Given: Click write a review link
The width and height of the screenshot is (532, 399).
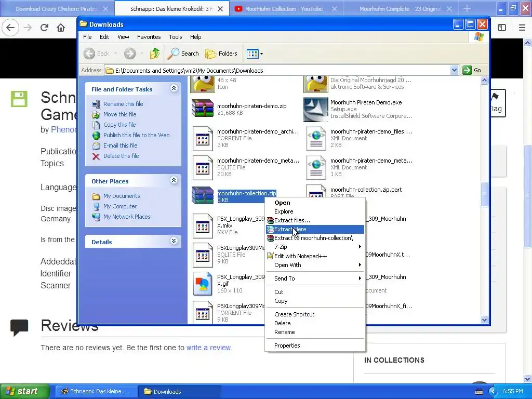Looking at the screenshot, I should [x=209, y=348].
